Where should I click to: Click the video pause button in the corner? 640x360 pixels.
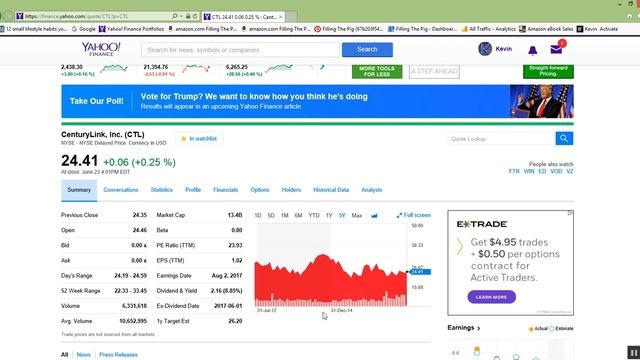[633, 353]
